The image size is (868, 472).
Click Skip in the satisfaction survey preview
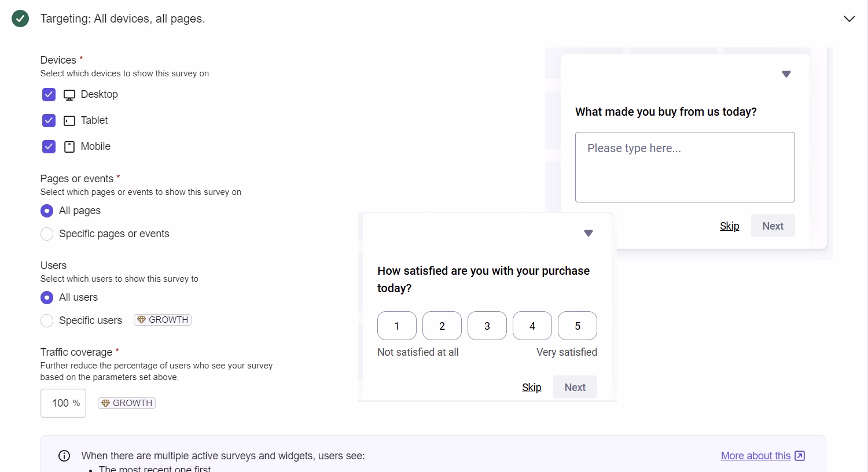coord(532,388)
